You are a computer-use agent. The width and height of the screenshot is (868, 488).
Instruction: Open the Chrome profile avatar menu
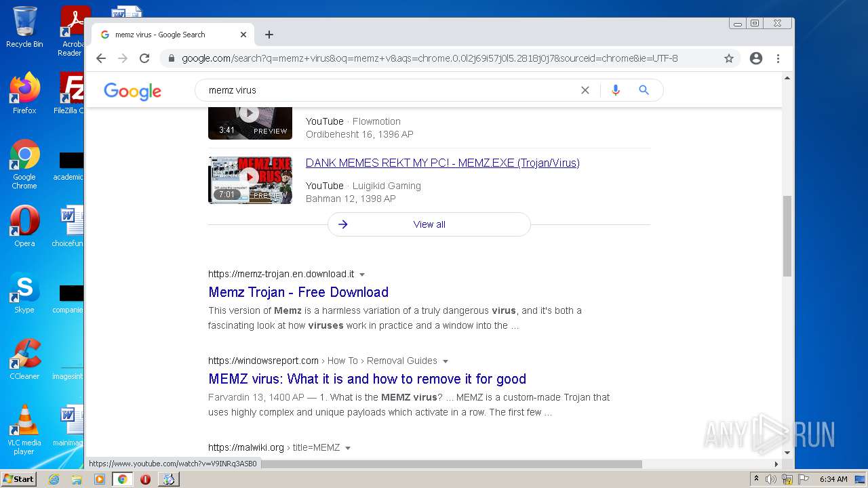[756, 58]
